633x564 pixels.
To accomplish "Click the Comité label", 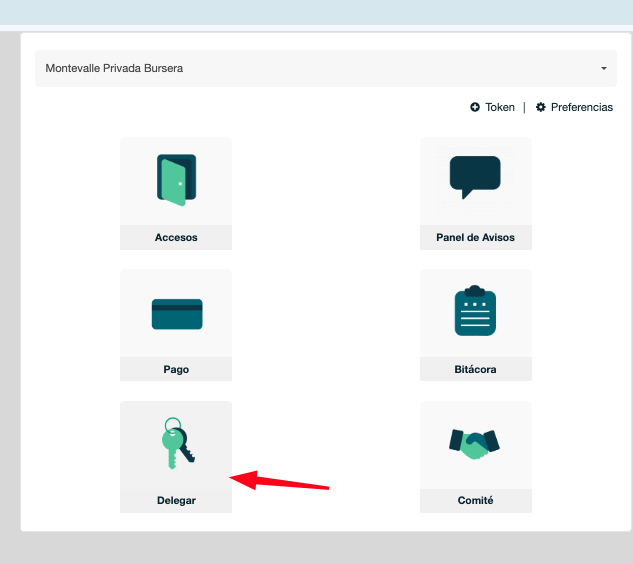I will 475,500.
